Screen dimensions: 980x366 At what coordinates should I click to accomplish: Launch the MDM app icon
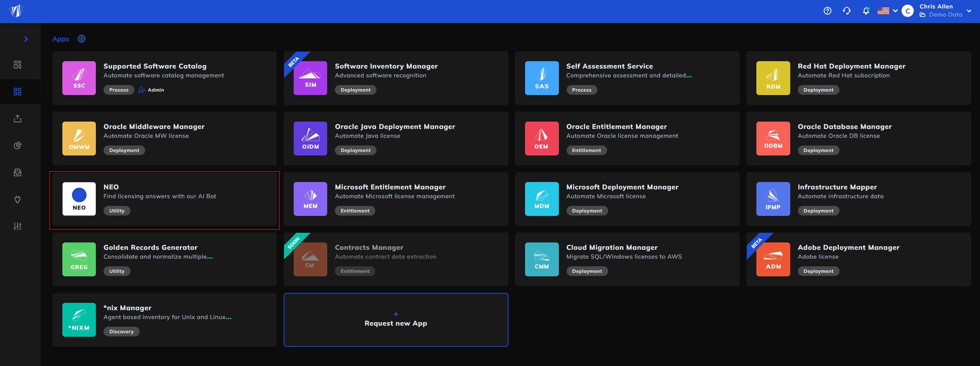coord(542,199)
